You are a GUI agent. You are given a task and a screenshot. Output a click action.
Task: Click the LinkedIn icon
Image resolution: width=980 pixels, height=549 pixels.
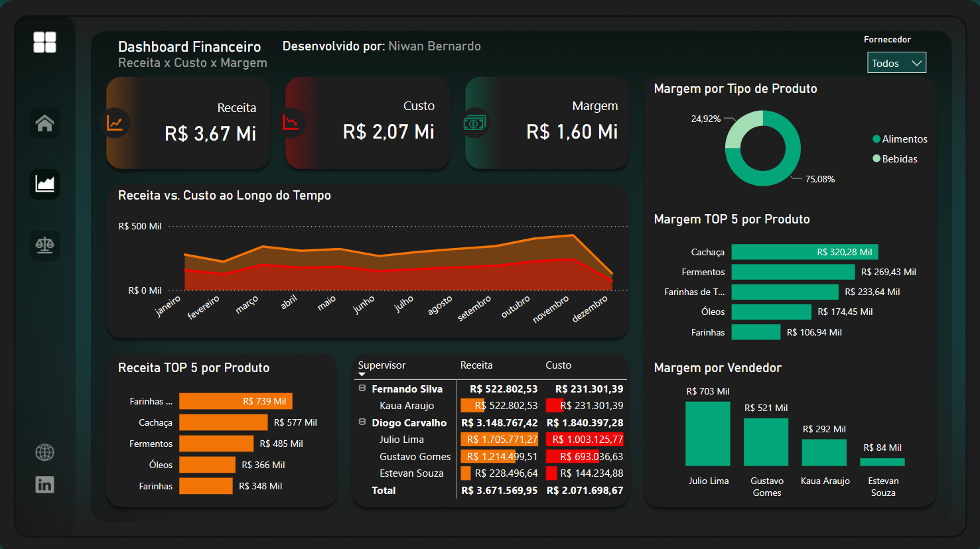[44, 485]
